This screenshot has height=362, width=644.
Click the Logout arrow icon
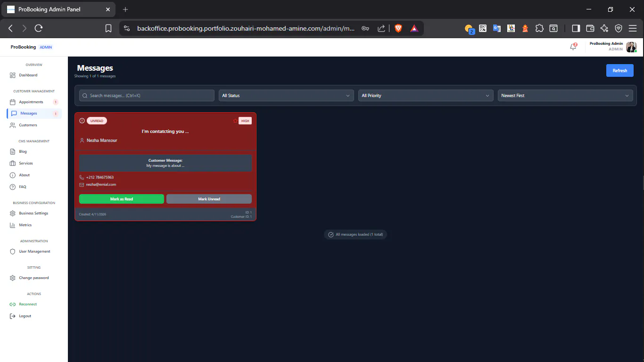click(13, 316)
